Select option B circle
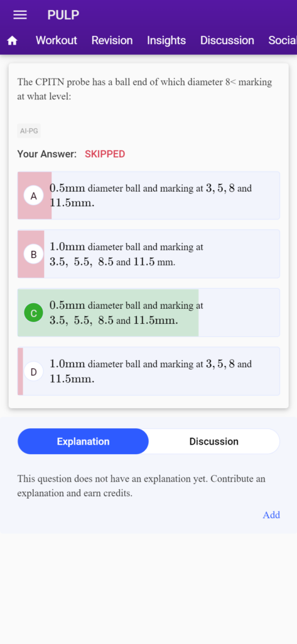 point(34,254)
